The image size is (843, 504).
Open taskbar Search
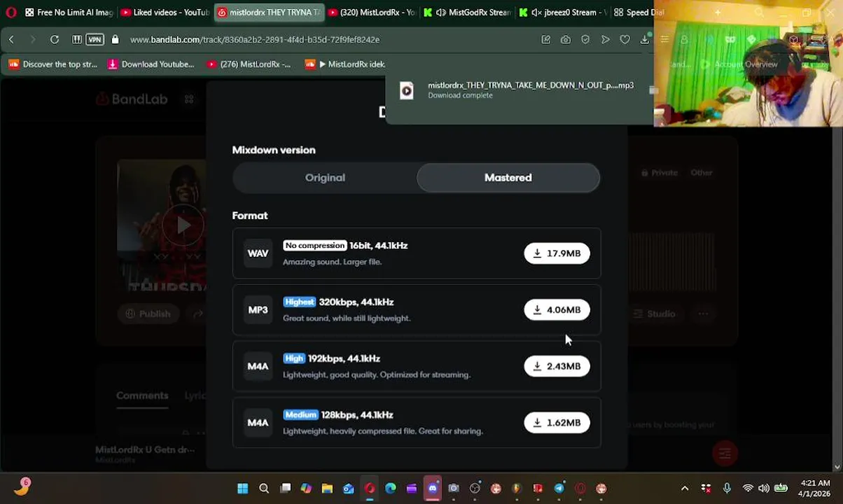tap(264, 489)
